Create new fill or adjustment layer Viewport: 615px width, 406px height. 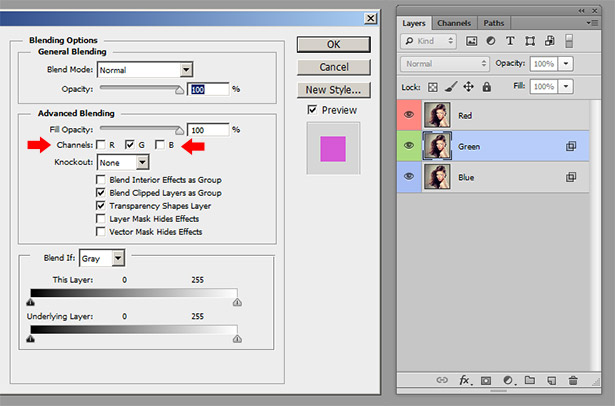[508, 381]
